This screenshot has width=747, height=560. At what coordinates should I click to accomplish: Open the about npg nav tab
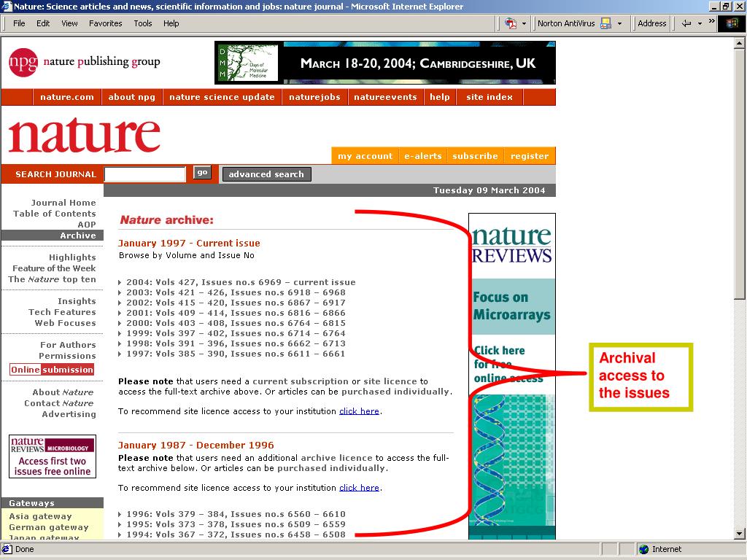click(132, 97)
